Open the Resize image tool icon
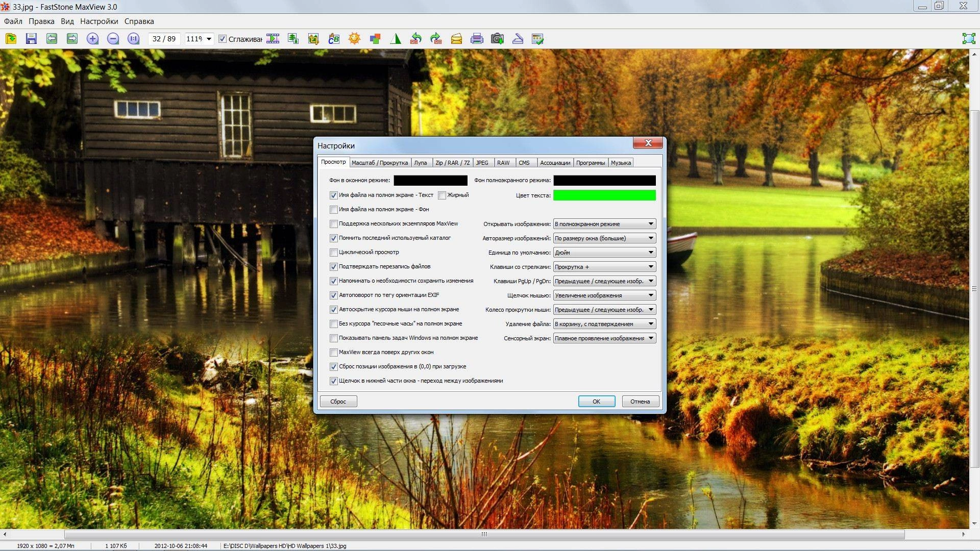The height and width of the screenshot is (551, 980). click(x=293, y=39)
